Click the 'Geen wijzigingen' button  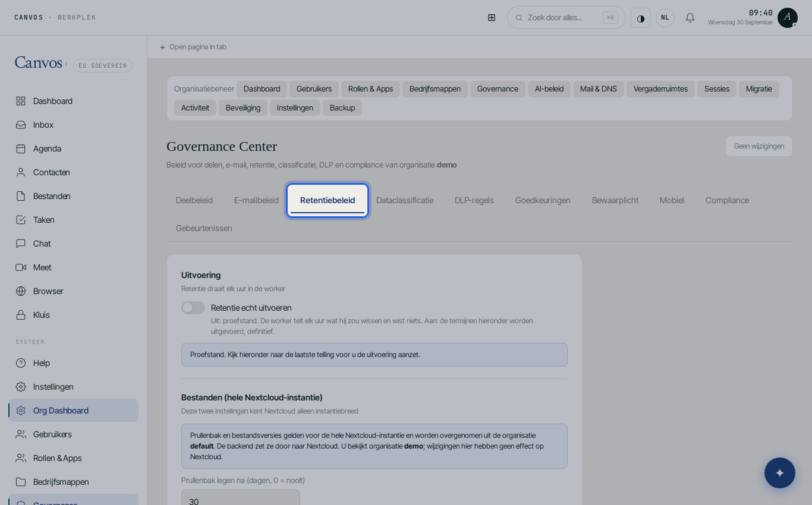point(759,146)
